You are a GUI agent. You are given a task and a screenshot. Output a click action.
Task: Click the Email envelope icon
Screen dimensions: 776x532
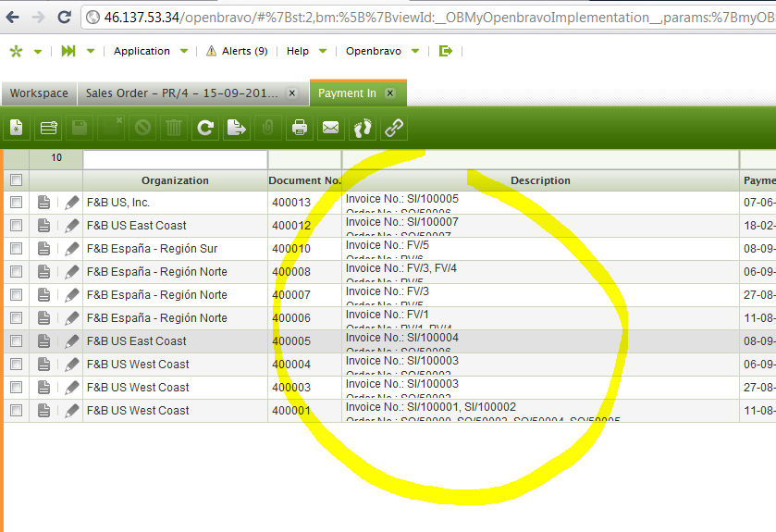pos(330,128)
